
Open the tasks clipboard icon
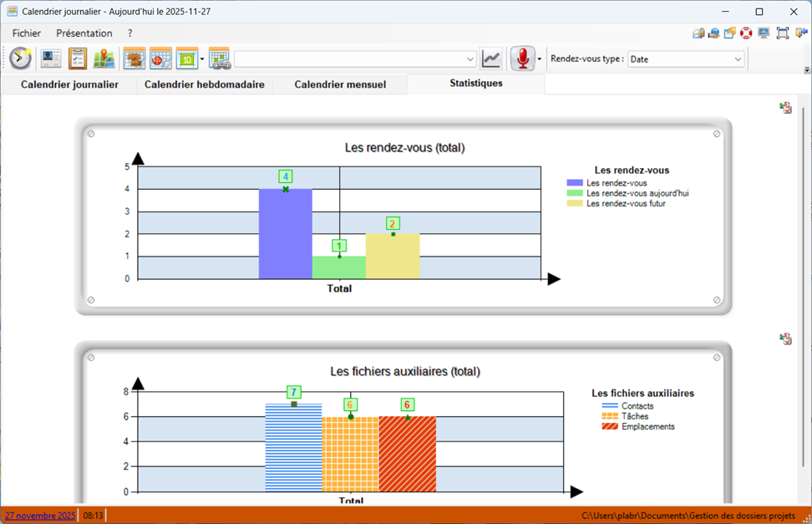78,59
